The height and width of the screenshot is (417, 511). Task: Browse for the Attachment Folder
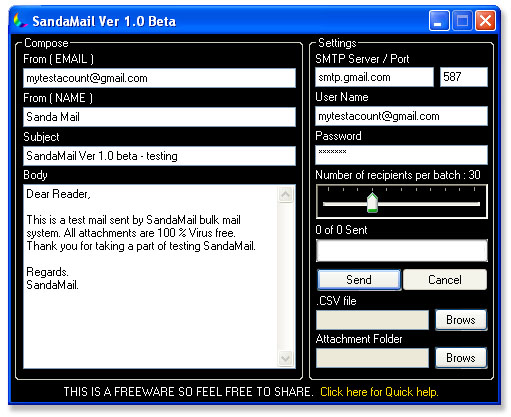[461, 358]
